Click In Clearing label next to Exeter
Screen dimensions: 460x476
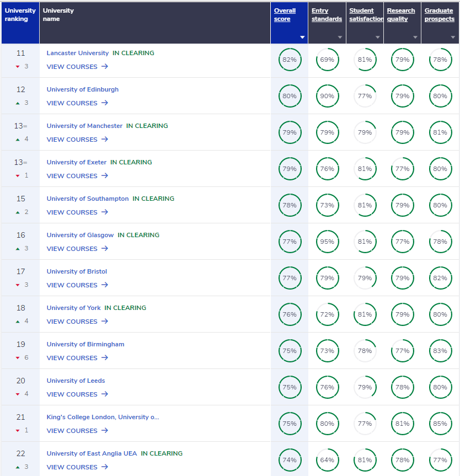tap(131, 162)
